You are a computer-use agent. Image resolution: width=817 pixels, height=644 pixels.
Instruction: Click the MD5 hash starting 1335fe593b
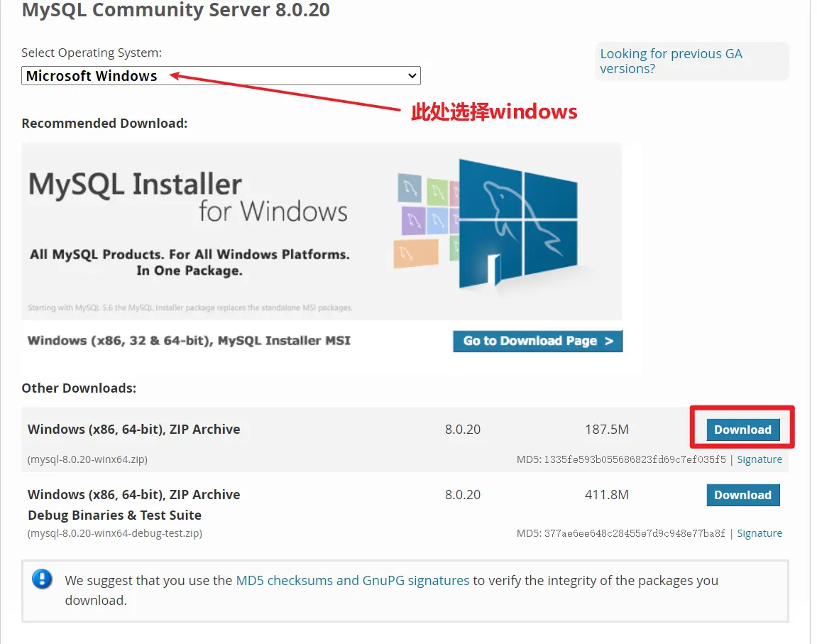pos(635,459)
